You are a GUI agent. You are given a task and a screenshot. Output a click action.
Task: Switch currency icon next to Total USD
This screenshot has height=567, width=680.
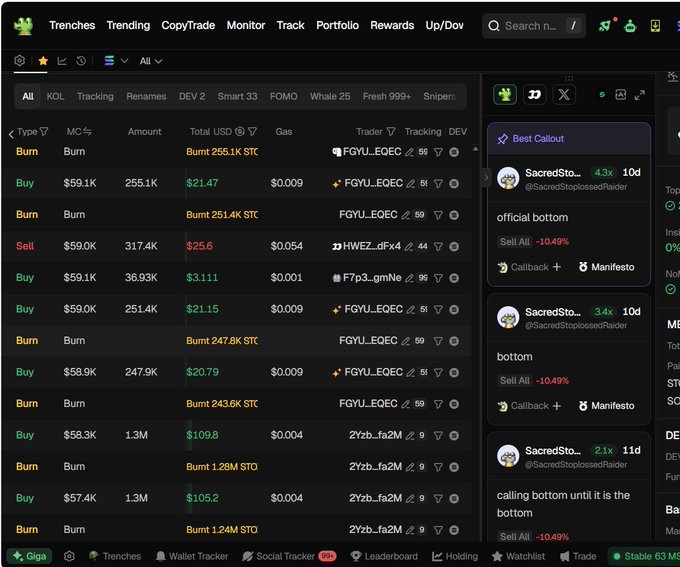[x=240, y=131]
